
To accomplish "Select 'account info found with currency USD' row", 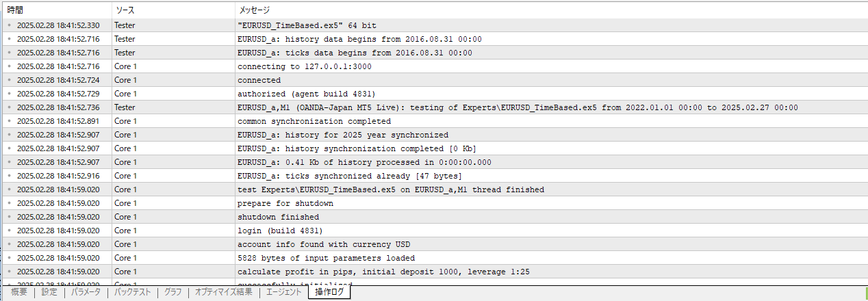I will point(434,244).
